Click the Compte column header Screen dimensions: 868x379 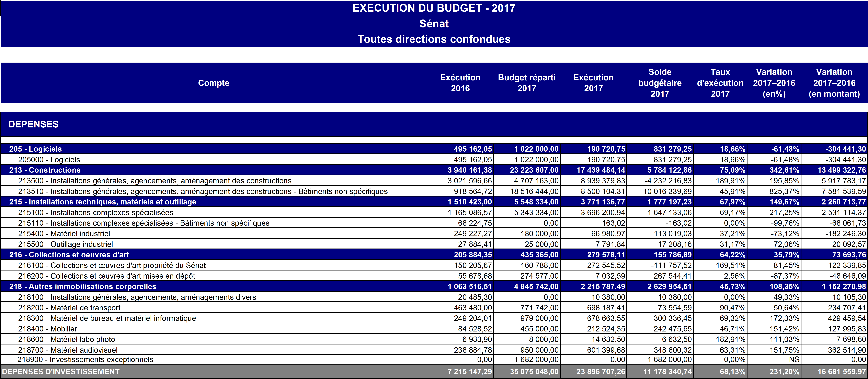pyautogui.click(x=214, y=83)
